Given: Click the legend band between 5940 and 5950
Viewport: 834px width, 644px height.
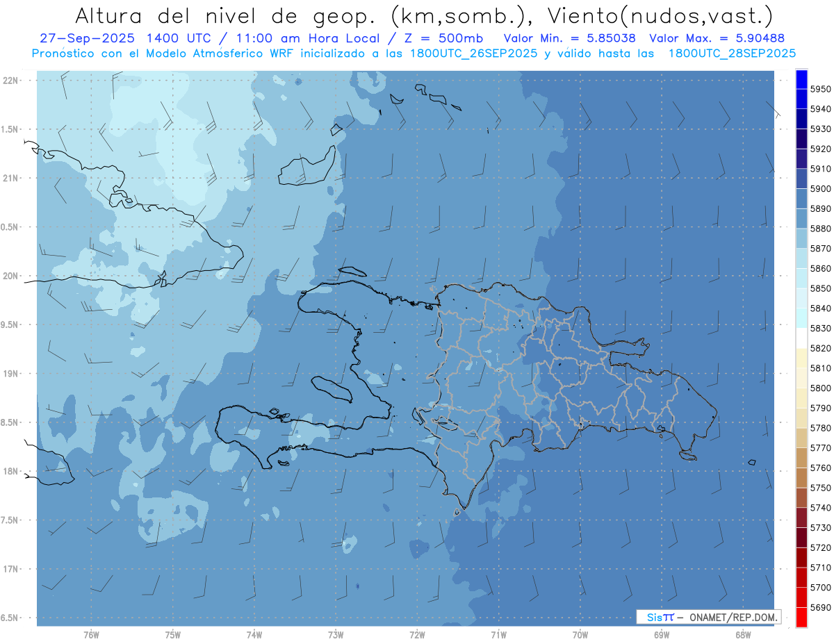Looking at the screenshot, I should [801, 99].
